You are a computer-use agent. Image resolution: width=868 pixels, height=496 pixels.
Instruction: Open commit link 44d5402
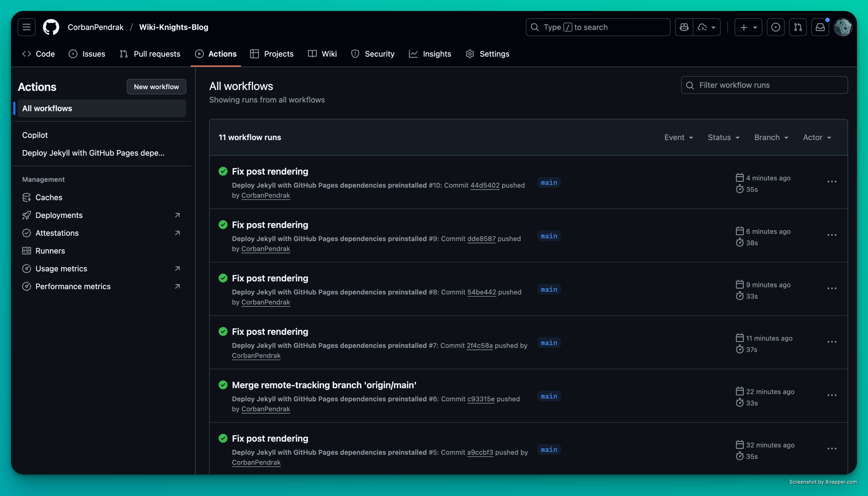pyautogui.click(x=485, y=185)
